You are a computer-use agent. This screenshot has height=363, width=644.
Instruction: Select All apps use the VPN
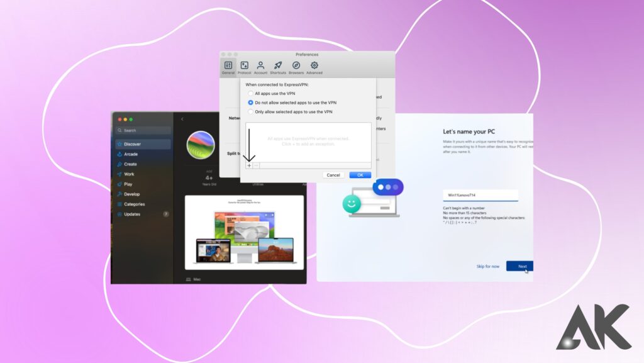pyautogui.click(x=271, y=94)
